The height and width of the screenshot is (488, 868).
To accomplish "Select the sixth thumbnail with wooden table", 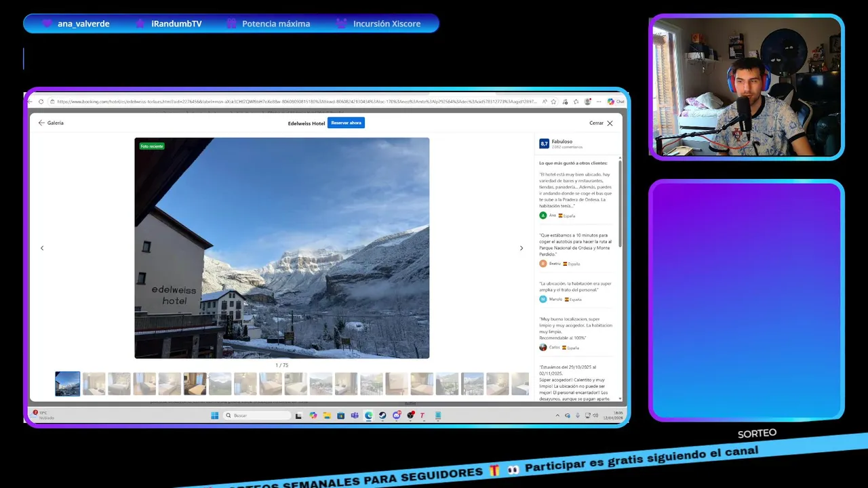I will click(x=195, y=384).
